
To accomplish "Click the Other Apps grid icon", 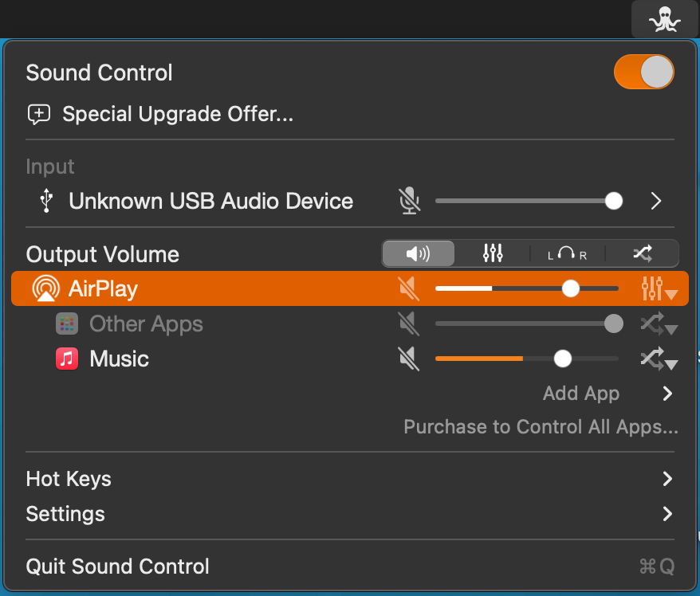I will (67, 324).
